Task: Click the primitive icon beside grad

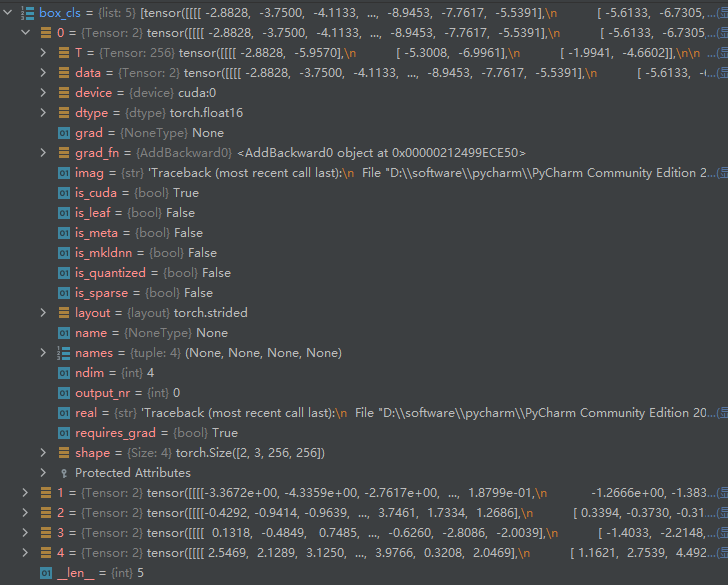Action: point(64,133)
